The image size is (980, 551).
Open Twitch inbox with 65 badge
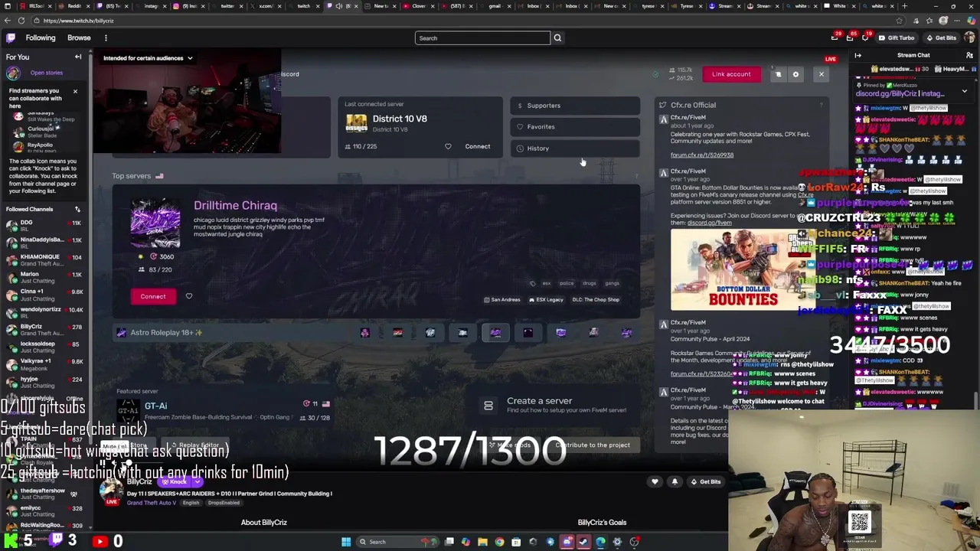click(850, 37)
